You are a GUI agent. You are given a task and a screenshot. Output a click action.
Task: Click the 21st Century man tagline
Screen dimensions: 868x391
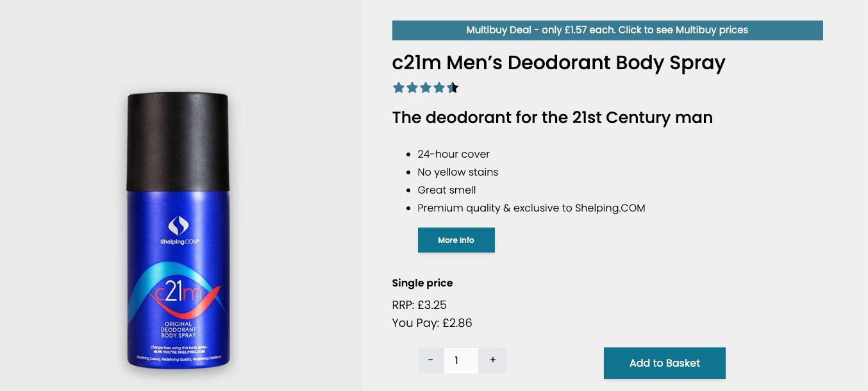click(552, 118)
